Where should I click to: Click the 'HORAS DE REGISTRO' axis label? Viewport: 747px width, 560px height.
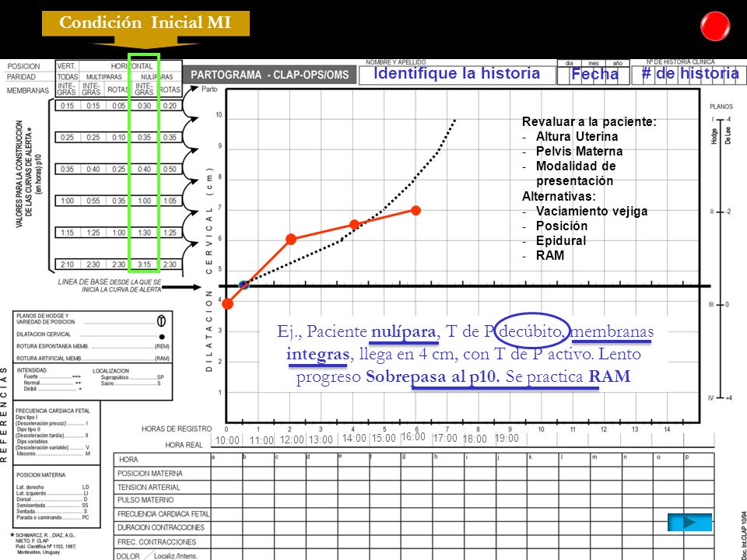point(177,429)
